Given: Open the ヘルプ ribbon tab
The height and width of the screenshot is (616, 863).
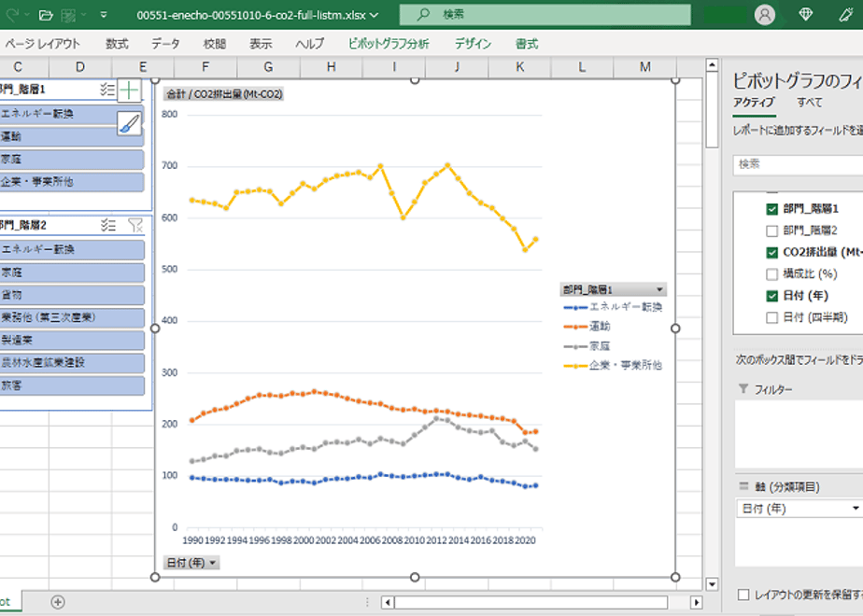Looking at the screenshot, I should pos(309,44).
